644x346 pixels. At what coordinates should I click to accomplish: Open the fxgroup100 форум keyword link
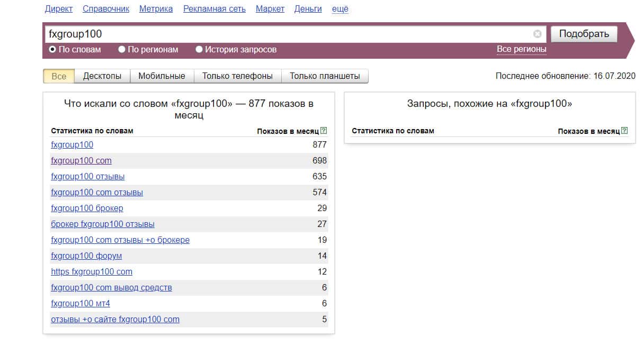[86, 256]
